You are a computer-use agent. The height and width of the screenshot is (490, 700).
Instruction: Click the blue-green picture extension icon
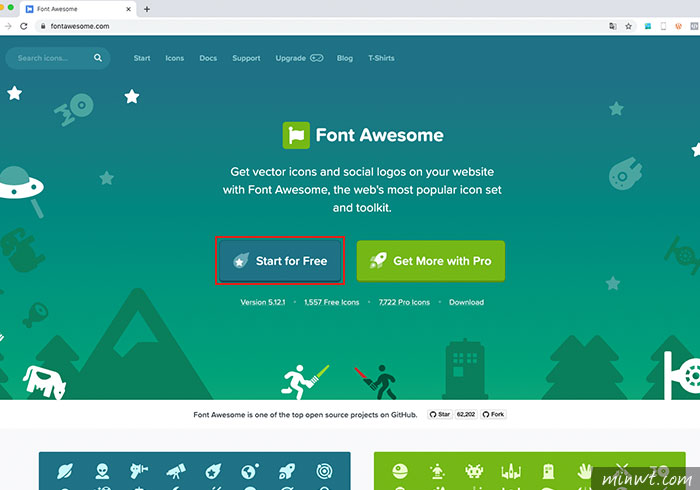pyautogui.click(x=648, y=26)
